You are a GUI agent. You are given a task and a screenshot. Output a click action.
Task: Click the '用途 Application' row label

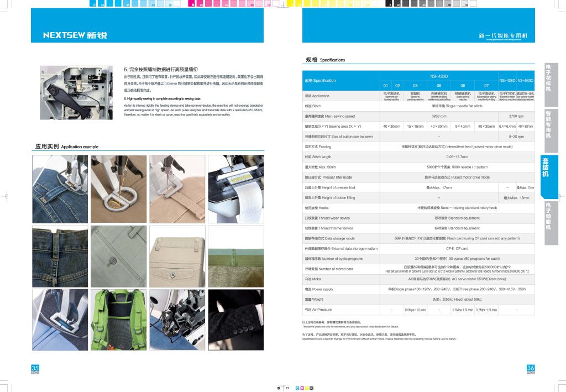317,96
